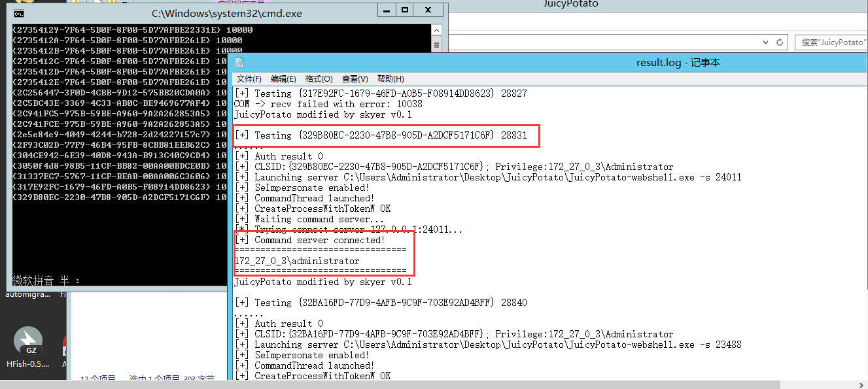Click the 172_27_0_3\administrator output line

point(297,261)
